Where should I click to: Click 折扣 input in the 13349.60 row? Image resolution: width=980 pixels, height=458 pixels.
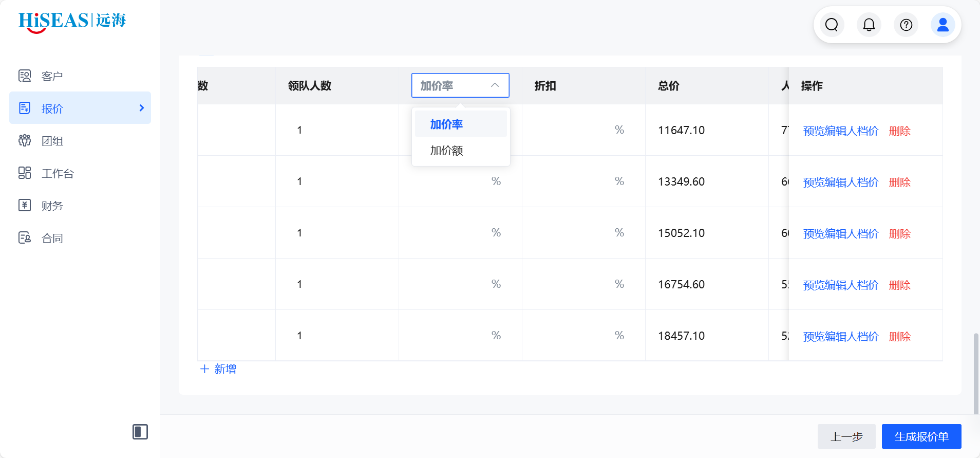[x=583, y=181]
